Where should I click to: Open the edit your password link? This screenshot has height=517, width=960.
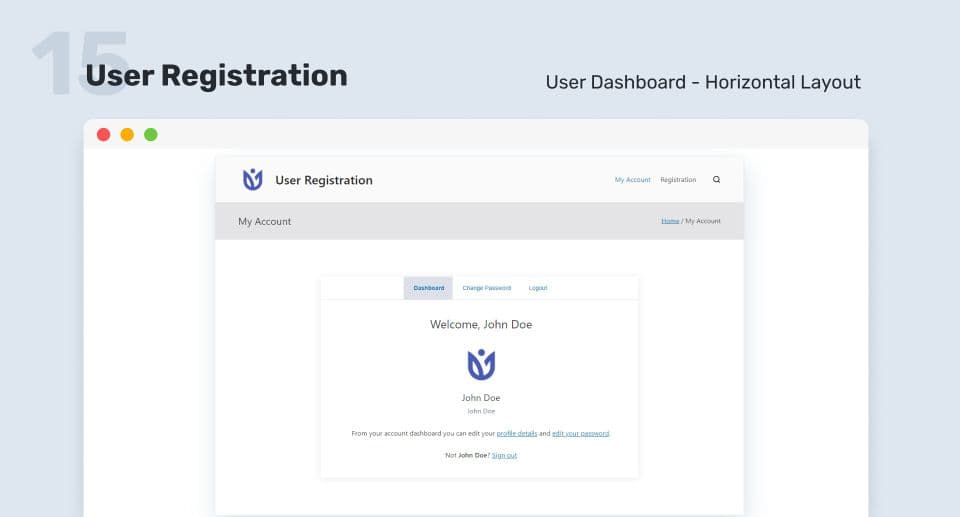click(580, 433)
